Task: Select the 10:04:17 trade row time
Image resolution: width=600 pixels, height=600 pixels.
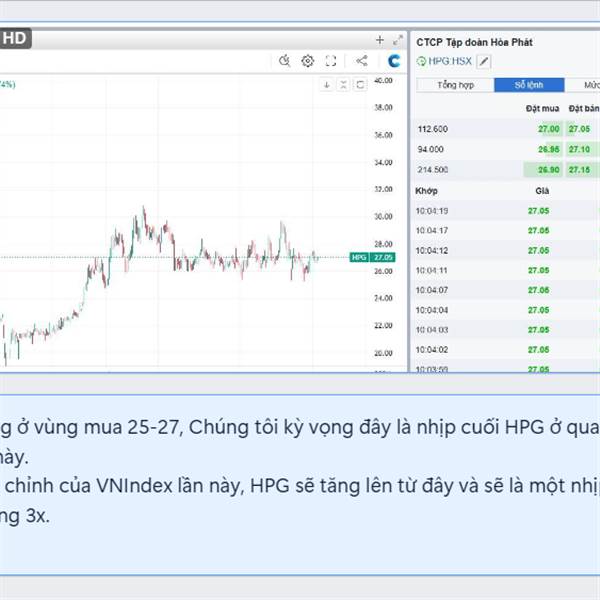Action: pos(432,231)
